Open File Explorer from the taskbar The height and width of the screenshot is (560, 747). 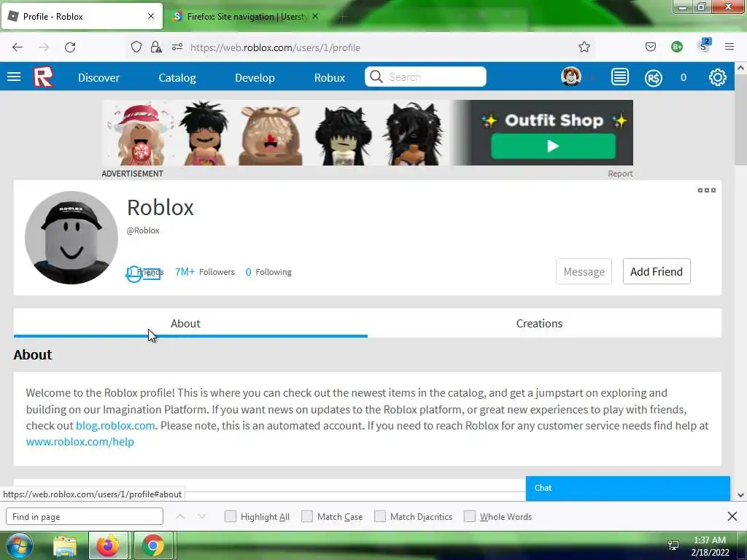pyautogui.click(x=65, y=546)
